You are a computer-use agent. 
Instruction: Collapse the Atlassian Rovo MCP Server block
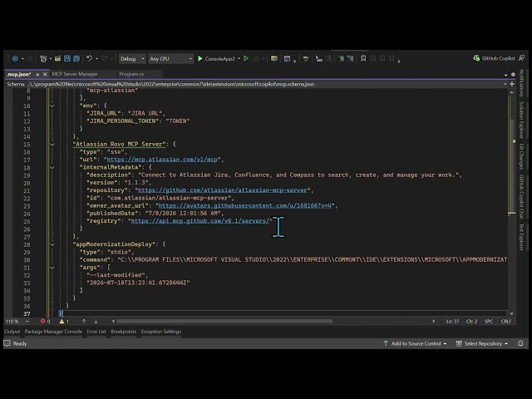(52, 144)
